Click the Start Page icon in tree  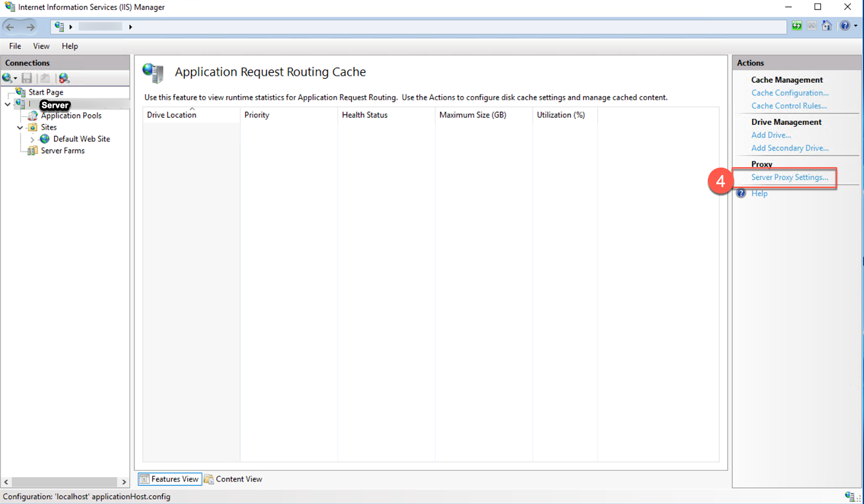(x=21, y=92)
